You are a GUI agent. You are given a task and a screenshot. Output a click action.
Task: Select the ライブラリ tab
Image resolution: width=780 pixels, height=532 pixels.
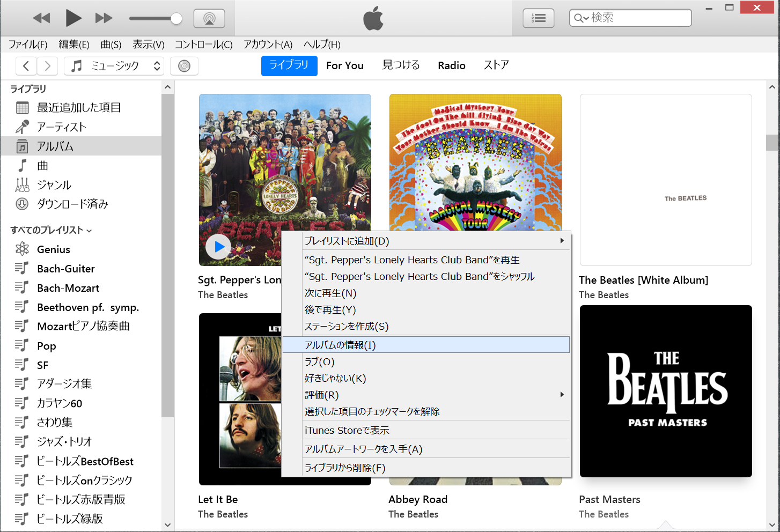click(289, 65)
